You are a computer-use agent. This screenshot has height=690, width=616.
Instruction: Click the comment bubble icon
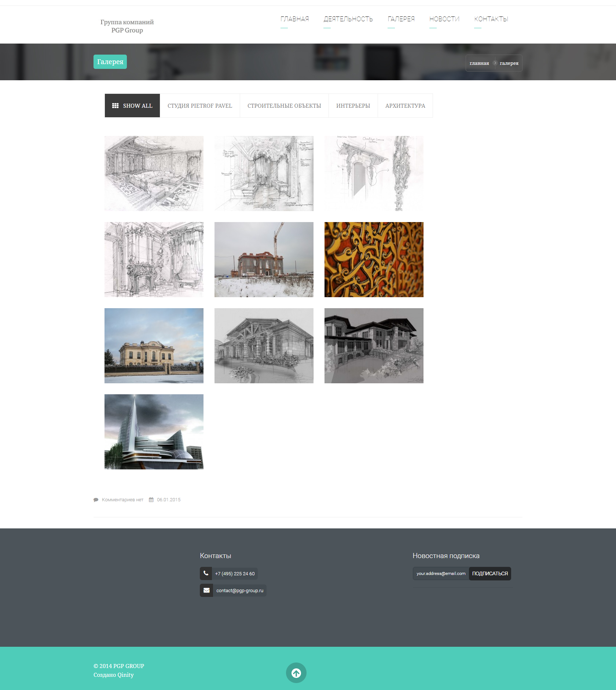pos(96,500)
